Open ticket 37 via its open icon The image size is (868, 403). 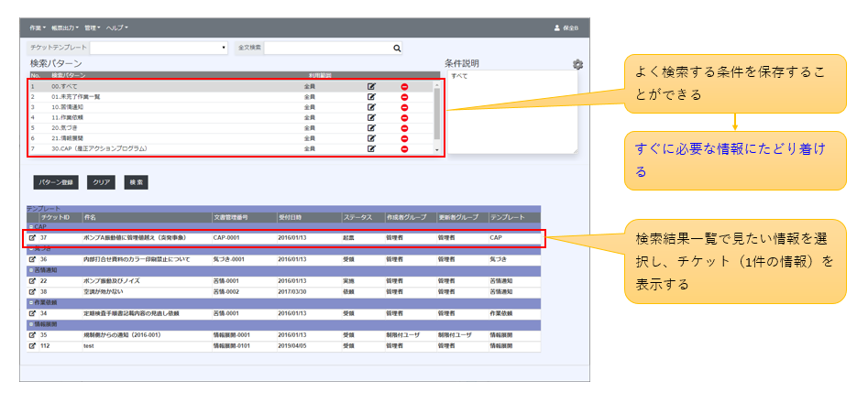pyautogui.click(x=33, y=237)
